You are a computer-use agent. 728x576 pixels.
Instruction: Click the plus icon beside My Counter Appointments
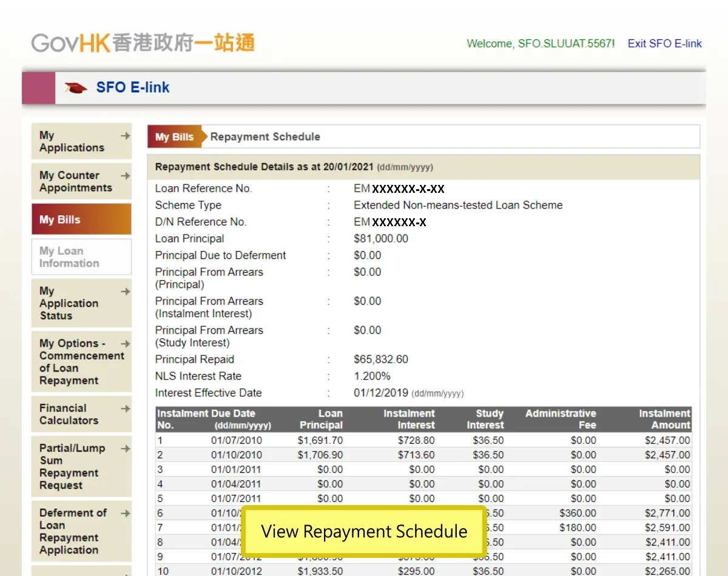tap(126, 175)
